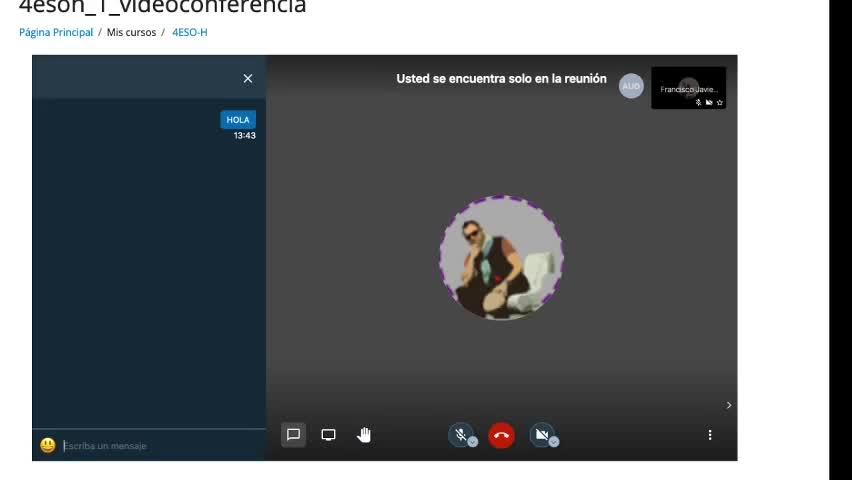The height and width of the screenshot is (480, 852).
Task: Click the 13:43 message timestamp
Action: point(245,135)
